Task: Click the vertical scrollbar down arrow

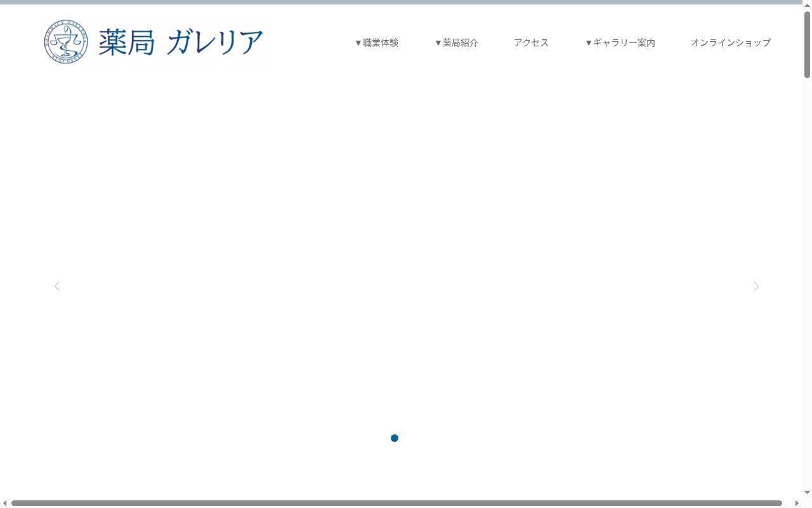Action: tap(808, 492)
